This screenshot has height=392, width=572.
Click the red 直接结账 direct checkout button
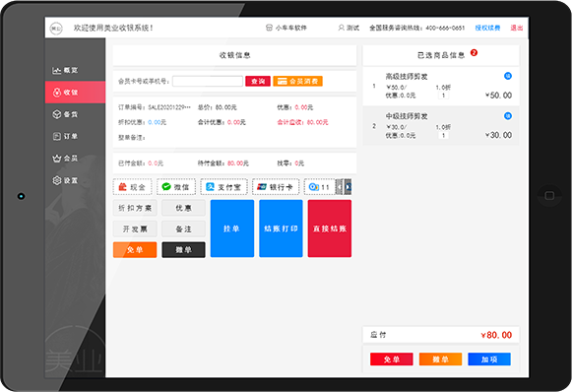point(330,229)
